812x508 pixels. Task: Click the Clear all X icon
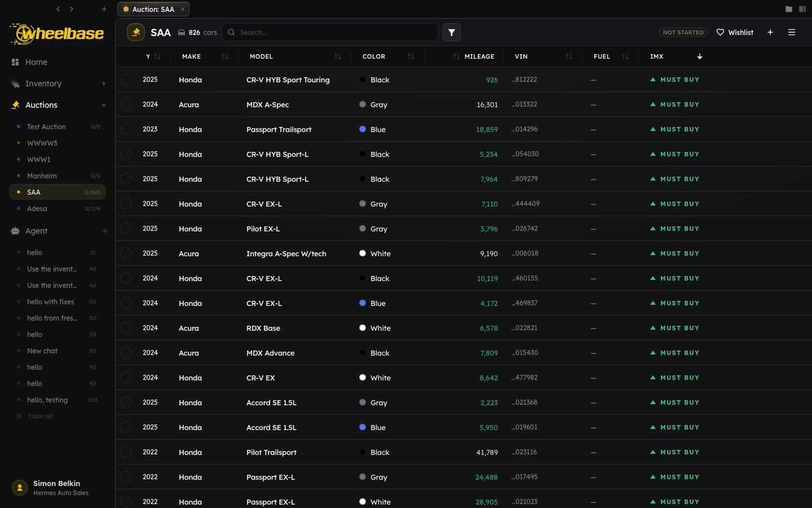(x=19, y=416)
